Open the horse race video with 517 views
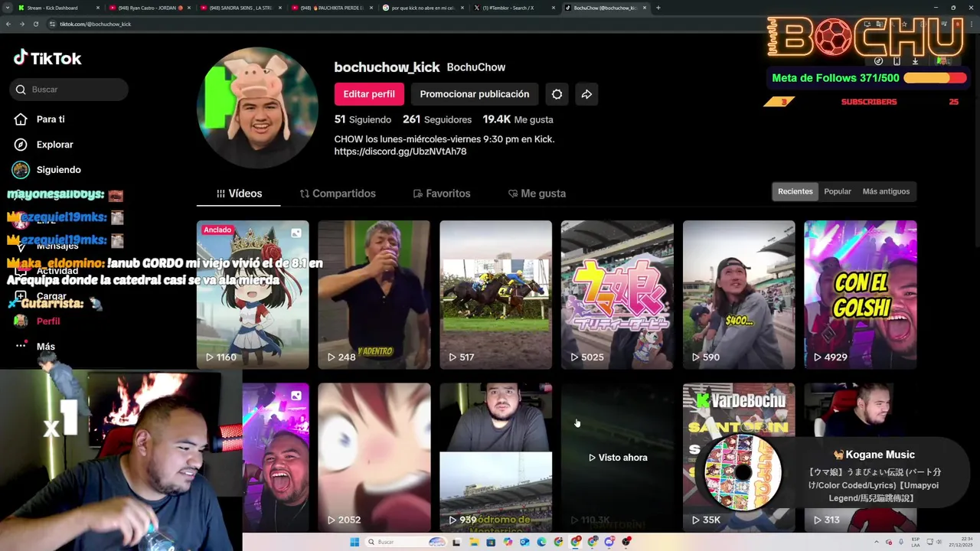 [x=496, y=295]
